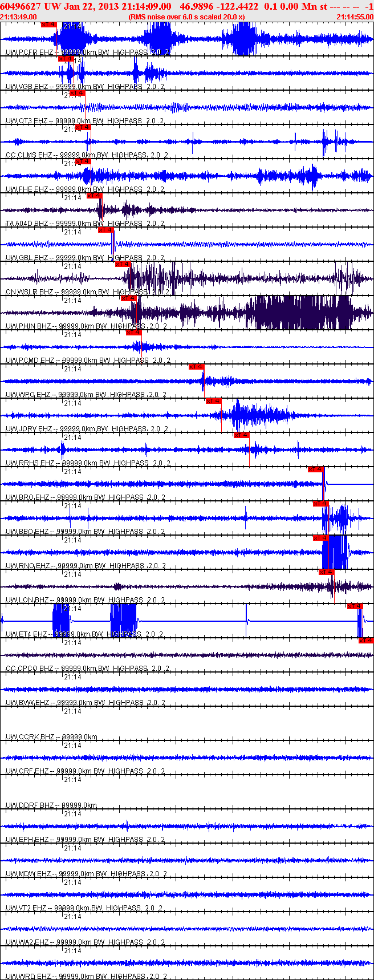Click the red pick marker on JORV trace
The width and height of the screenshot is (374, 980).
tap(214, 401)
